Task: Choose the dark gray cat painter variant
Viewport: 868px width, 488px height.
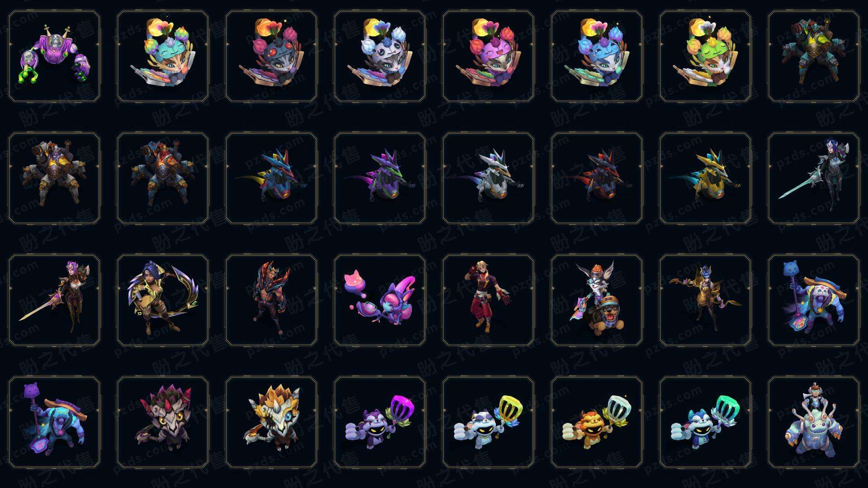Action: (271, 56)
